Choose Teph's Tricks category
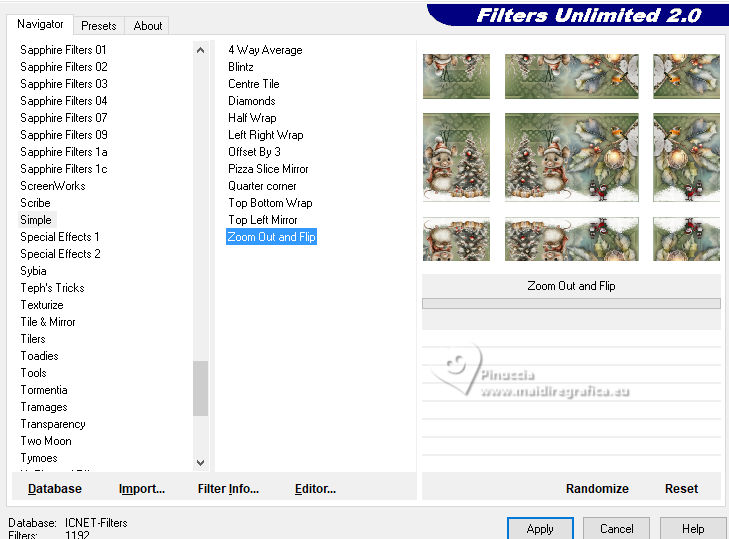Screen dimensions: 729x539 (52, 288)
